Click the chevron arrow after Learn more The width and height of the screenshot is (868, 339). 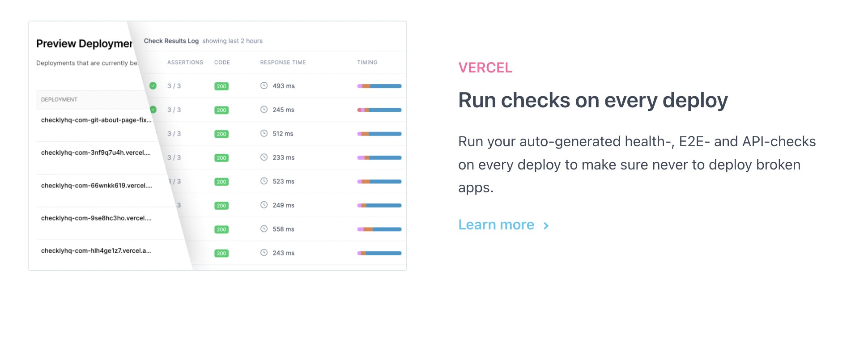coord(546,225)
